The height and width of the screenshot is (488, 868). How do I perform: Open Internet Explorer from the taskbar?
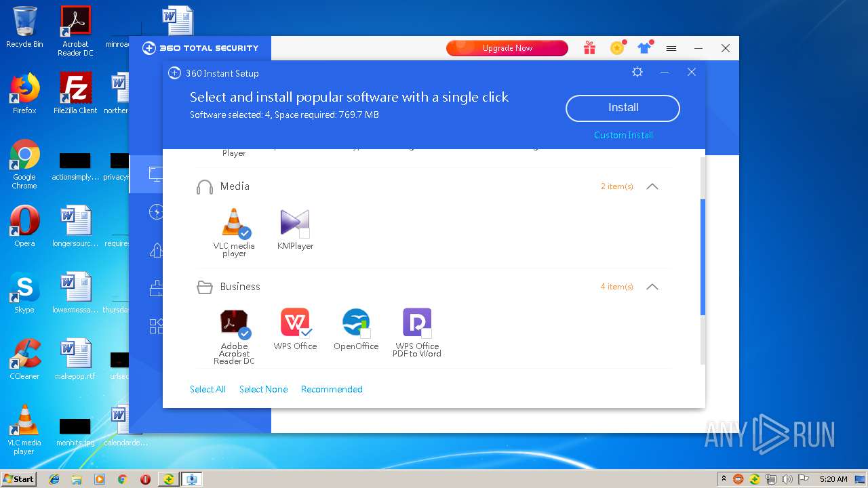pyautogui.click(x=54, y=479)
